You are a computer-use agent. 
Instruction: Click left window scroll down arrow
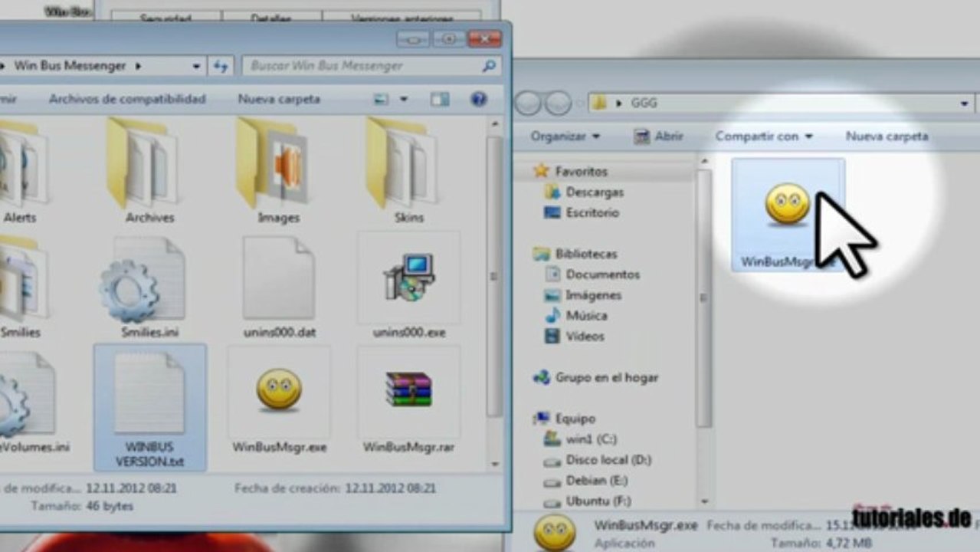click(495, 464)
